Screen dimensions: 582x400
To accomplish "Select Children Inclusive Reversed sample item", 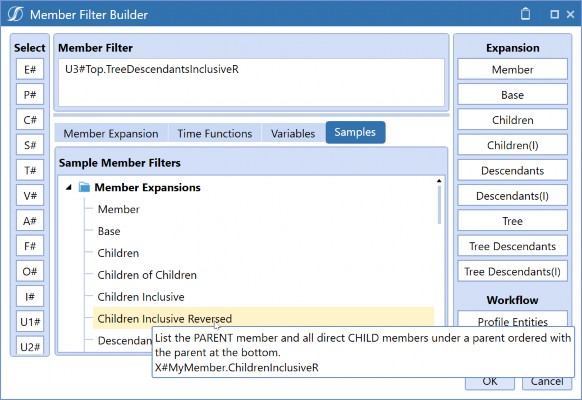I will (x=264, y=318).
